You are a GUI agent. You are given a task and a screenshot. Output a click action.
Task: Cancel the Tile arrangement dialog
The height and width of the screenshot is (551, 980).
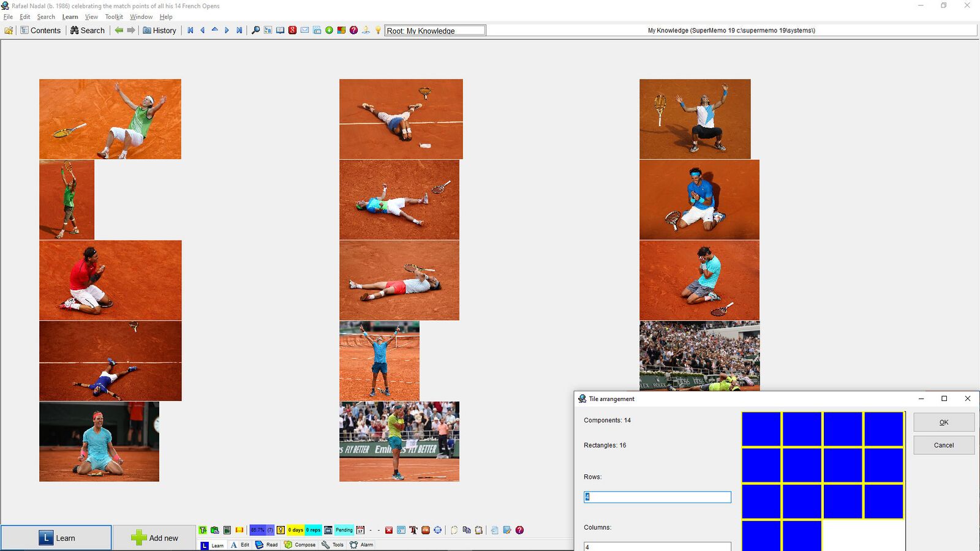pos(944,445)
